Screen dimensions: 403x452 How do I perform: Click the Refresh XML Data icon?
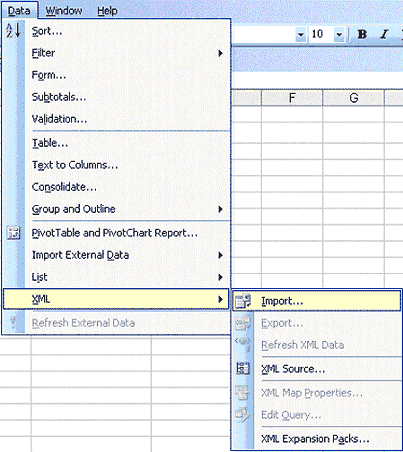click(243, 345)
